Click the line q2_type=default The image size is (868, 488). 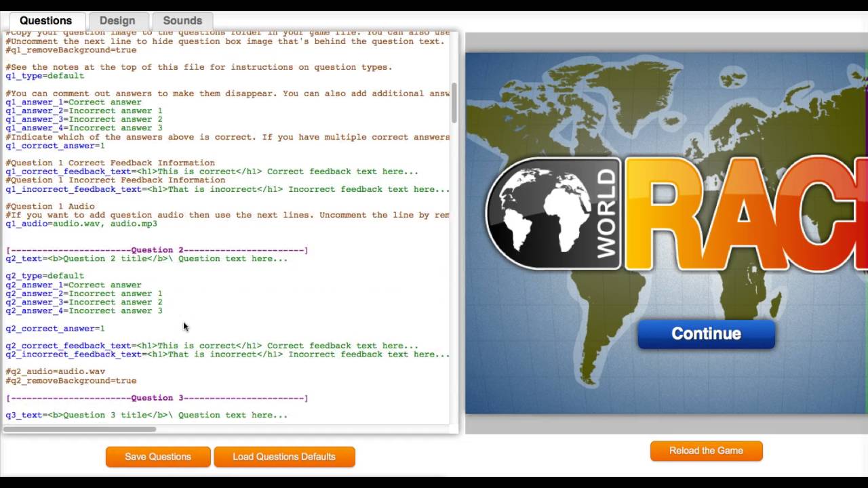pyautogui.click(x=45, y=276)
